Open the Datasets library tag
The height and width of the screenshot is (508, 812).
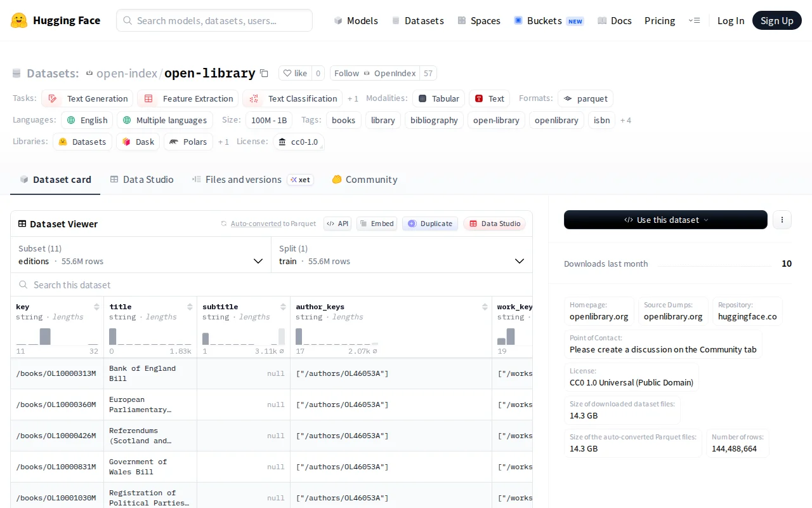(x=82, y=142)
